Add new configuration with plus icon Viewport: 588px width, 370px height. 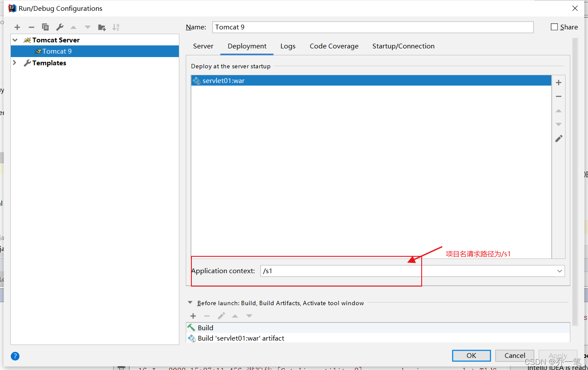[17, 27]
